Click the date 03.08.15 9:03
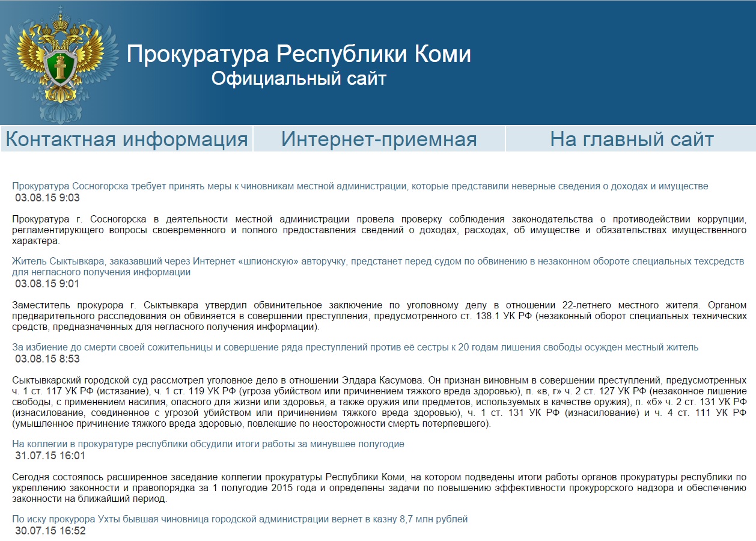 click(47, 198)
